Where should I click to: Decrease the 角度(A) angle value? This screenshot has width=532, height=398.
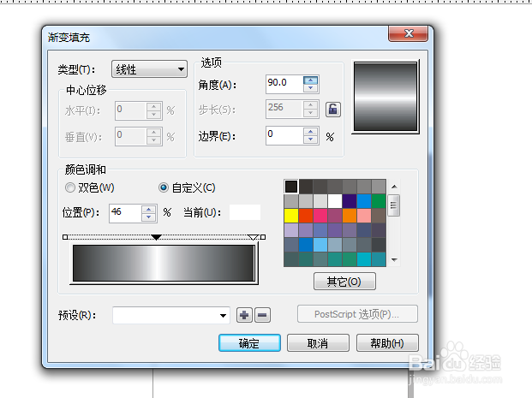(x=310, y=88)
